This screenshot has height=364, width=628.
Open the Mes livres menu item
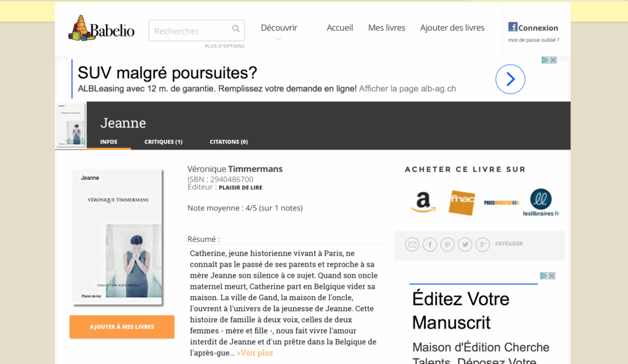[x=387, y=27]
